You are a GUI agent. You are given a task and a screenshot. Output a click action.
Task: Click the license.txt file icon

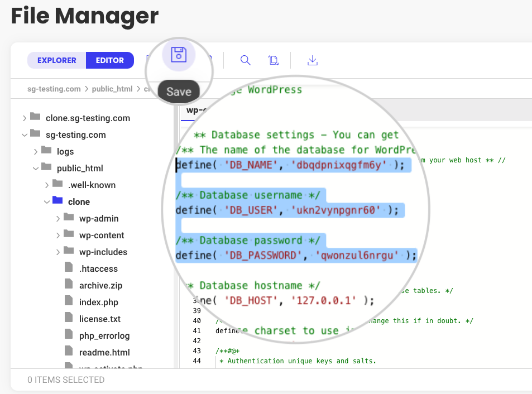coord(69,318)
